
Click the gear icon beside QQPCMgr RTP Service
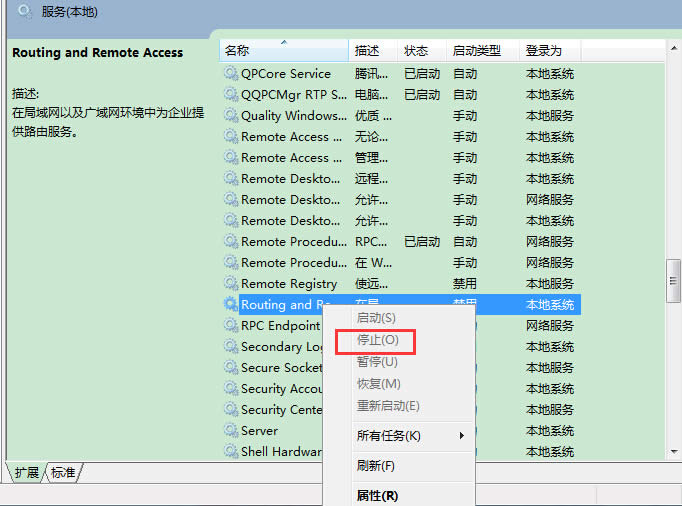coord(231,95)
